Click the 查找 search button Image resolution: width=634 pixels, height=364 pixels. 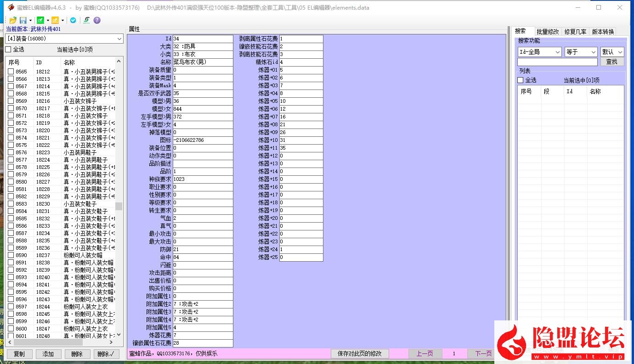pos(611,62)
